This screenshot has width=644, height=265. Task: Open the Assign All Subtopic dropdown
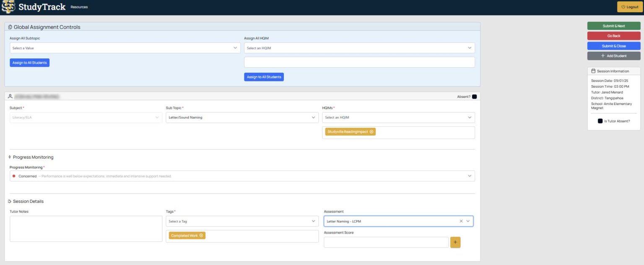[x=125, y=48]
